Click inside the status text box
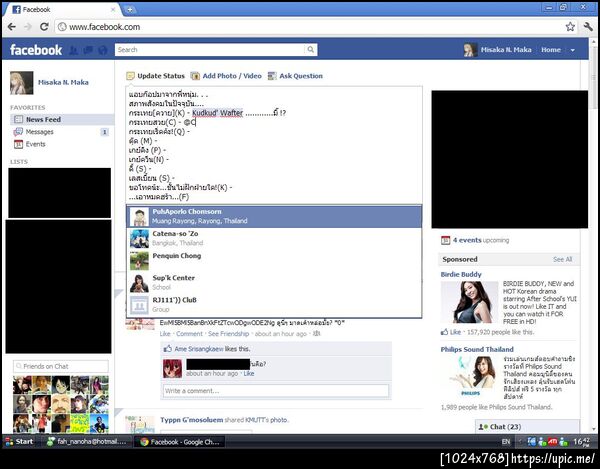This screenshot has width=600, height=469. point(274,145)
